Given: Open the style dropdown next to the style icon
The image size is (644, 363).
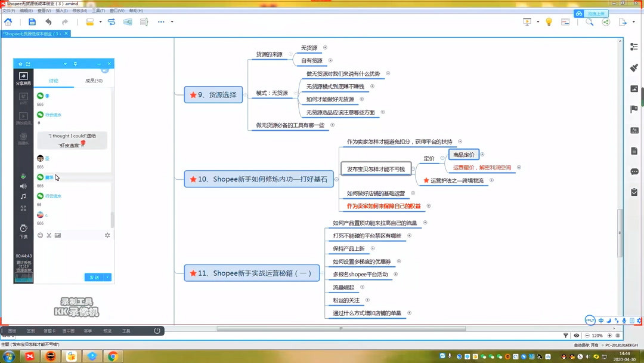Looking at the screenshot, I should [x=100, y=21].
